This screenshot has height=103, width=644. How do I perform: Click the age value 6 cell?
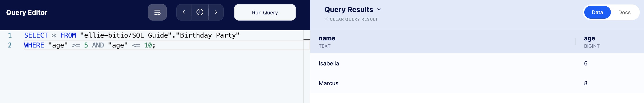coord(585,63)
